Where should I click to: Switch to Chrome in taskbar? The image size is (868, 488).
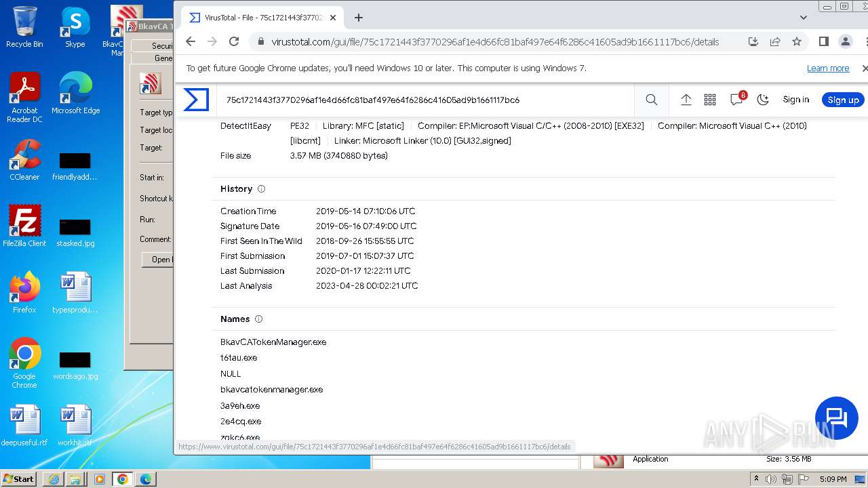pos(123,479)
